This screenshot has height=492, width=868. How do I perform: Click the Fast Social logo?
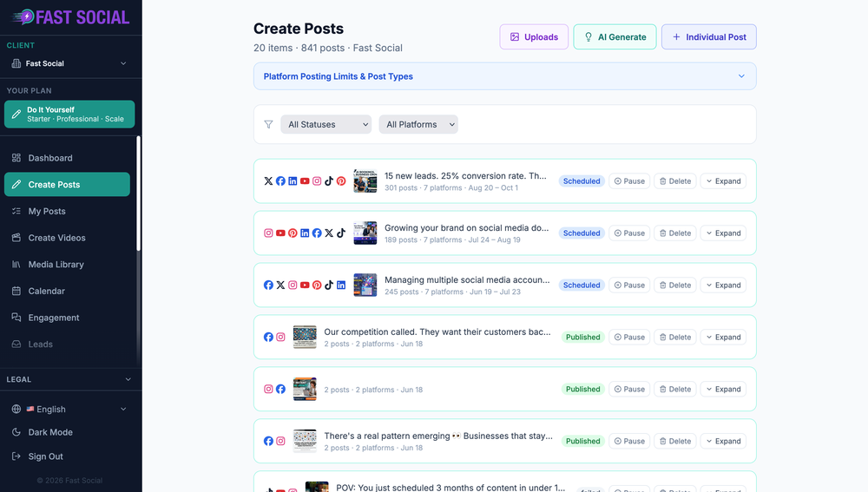(70, 17)
